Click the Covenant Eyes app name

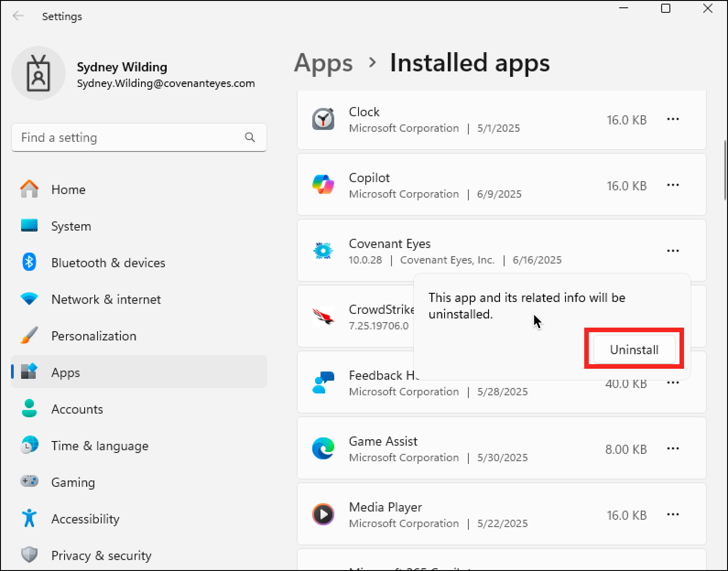390,243
